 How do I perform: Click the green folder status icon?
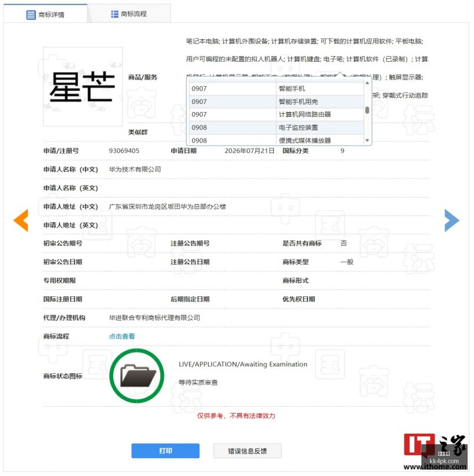(137, 376)
